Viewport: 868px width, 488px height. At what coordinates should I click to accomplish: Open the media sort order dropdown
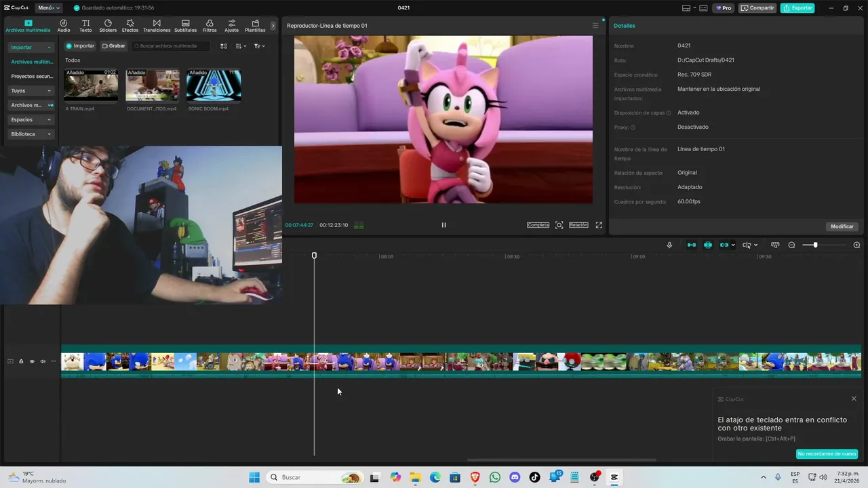(241, 46)
